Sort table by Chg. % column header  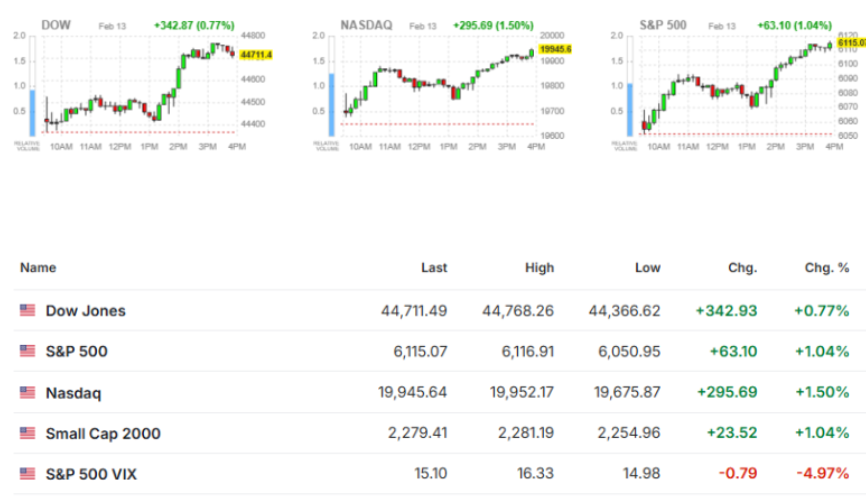coord(827,268)
